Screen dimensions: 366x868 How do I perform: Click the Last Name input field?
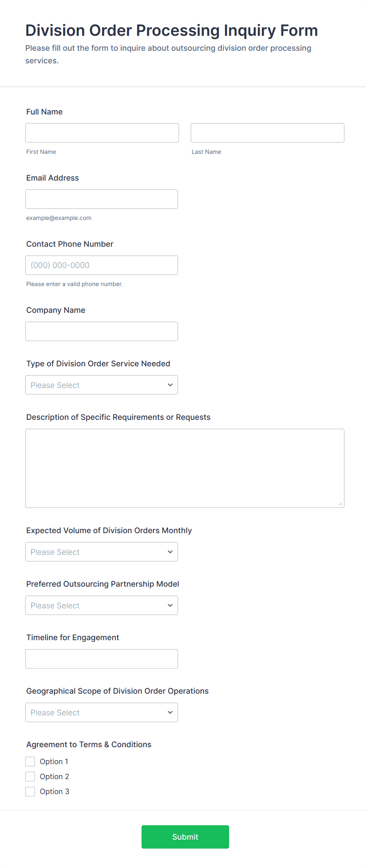[x=267, y=133]
